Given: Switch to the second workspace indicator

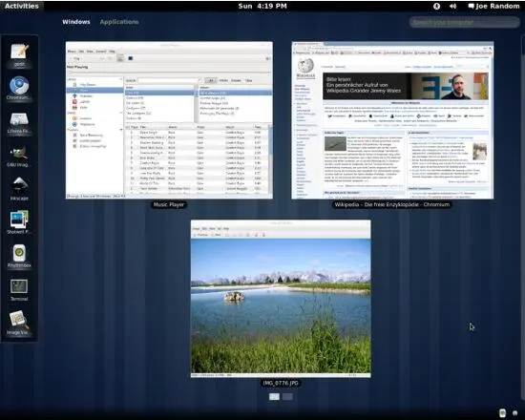Looking at the screenshot, I should coord(287,396).
